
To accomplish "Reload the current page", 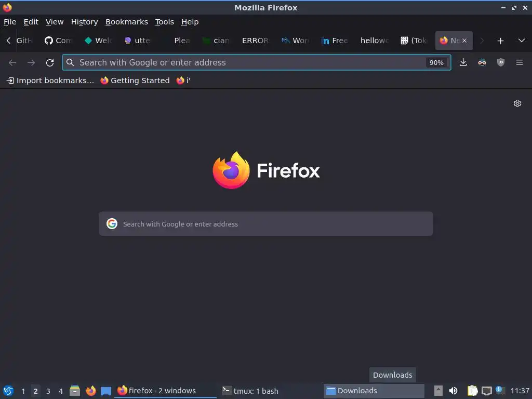I will pos(50,63).
